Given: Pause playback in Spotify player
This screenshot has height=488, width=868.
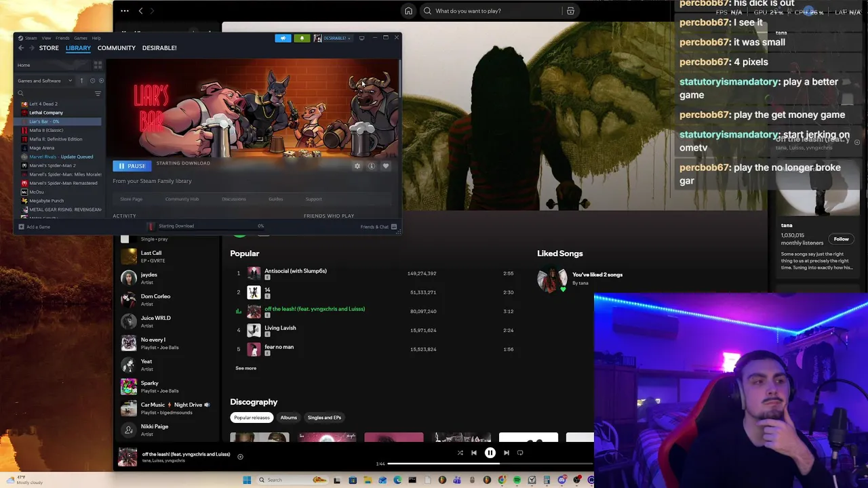Looking at the screenshot, I should coord(490,453).
